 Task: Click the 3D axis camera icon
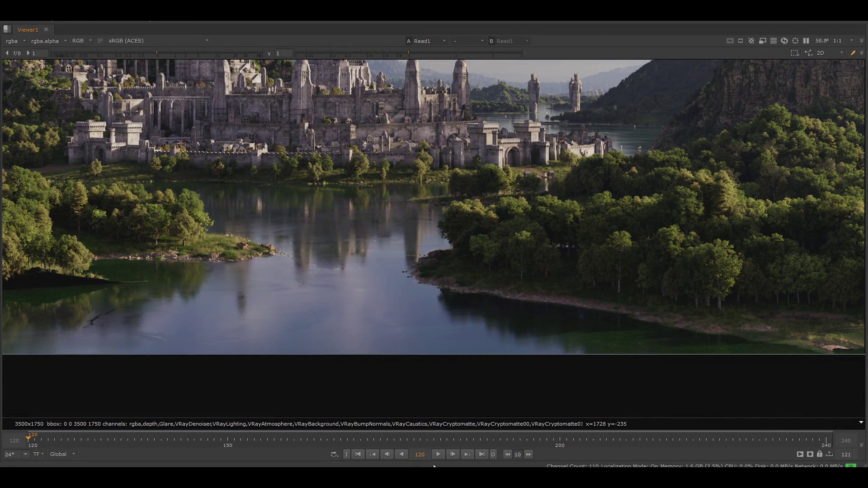808,53
